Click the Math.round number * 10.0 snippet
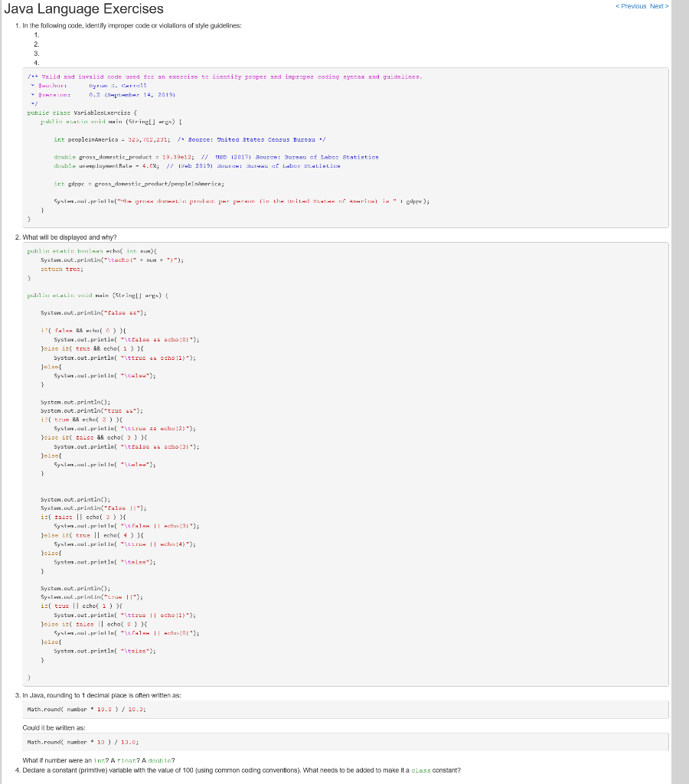 pyautogui.click(x=100, y=710)
